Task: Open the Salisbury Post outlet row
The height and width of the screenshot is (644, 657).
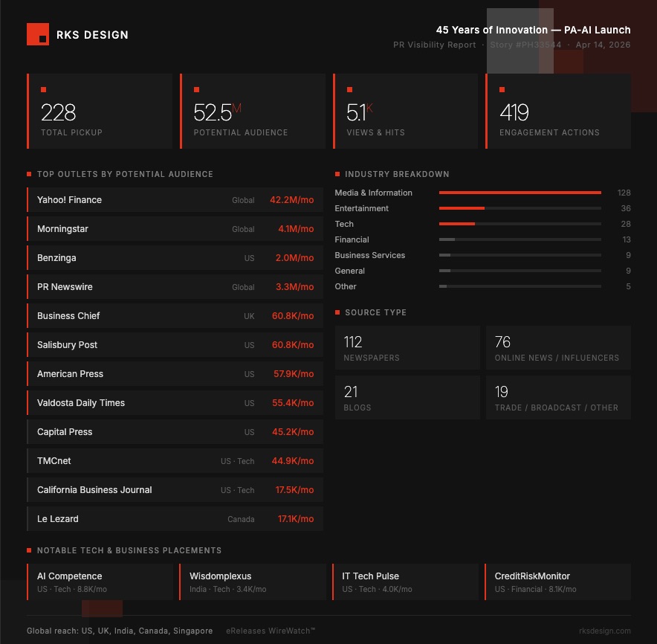Action: [175, 344]
